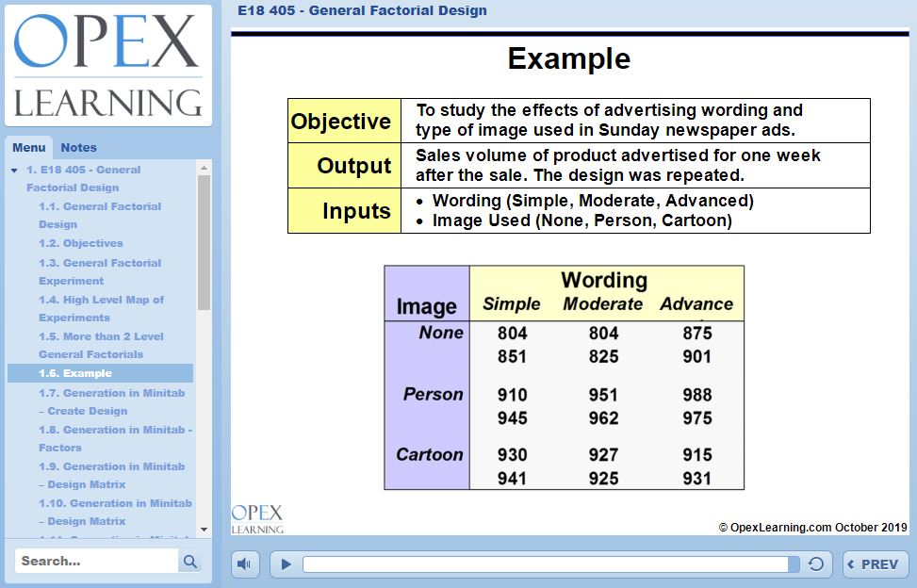The height and width of the screenshot is (588, 917).
Task: Click the playback progress seek bar
Action: pos(545,564)
